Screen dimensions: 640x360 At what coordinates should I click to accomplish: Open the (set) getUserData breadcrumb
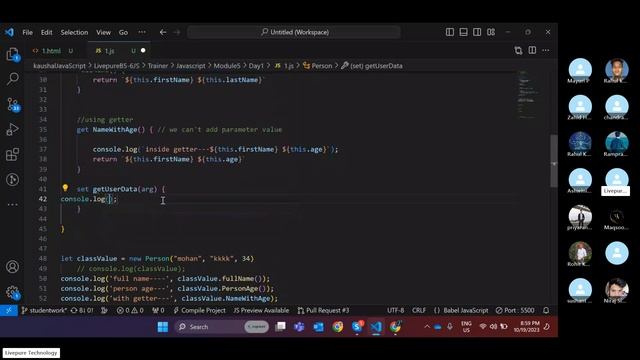pos(372,66)
